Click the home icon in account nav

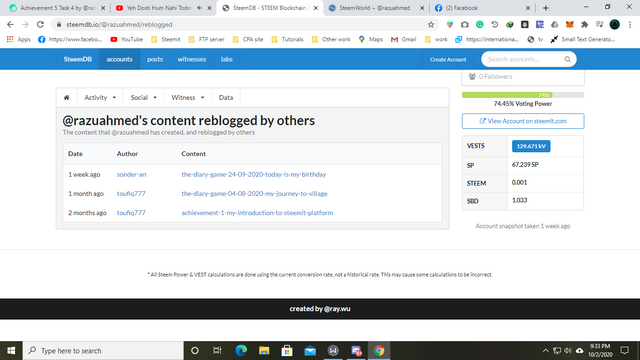pyautogui.click(x=67, y=98)
